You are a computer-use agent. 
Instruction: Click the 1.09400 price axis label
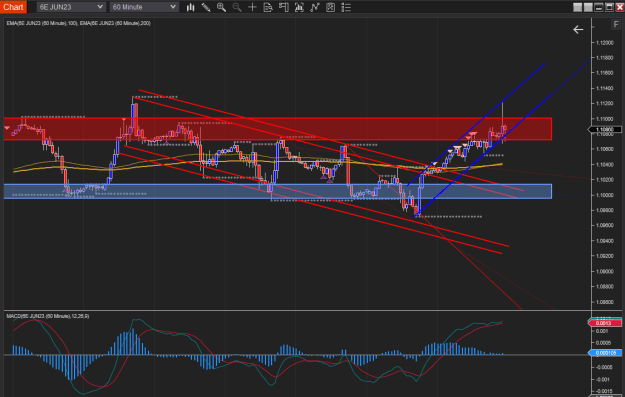(605, 241)
